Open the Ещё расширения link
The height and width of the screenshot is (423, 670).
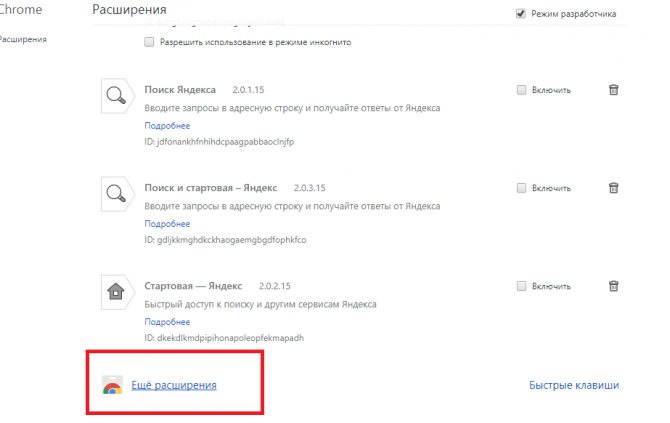click(x=174, y=385)
